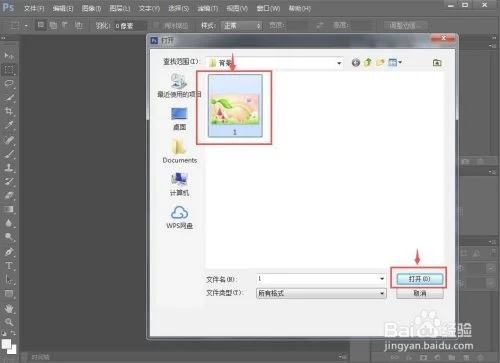Select the Crop tool in toolbar
Image resolution: width=500 pixels, height=363 pixels.
(x=9, y=111)
